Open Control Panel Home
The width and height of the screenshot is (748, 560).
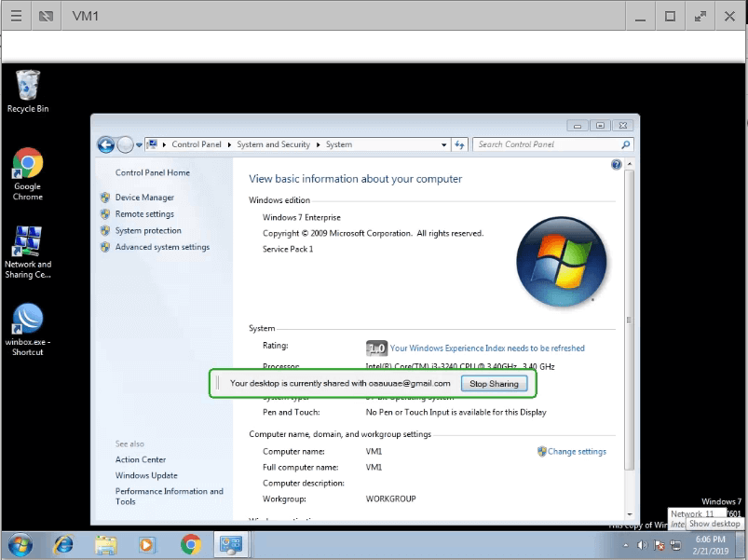152,172
